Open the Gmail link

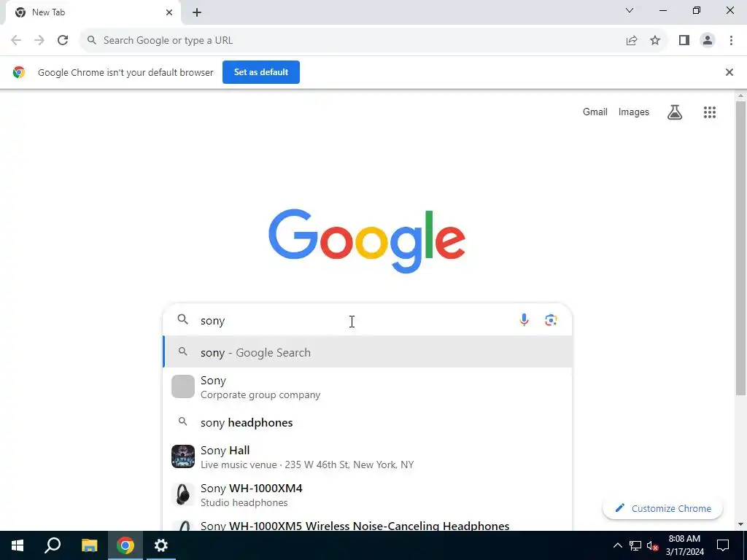tap(595, 112)
